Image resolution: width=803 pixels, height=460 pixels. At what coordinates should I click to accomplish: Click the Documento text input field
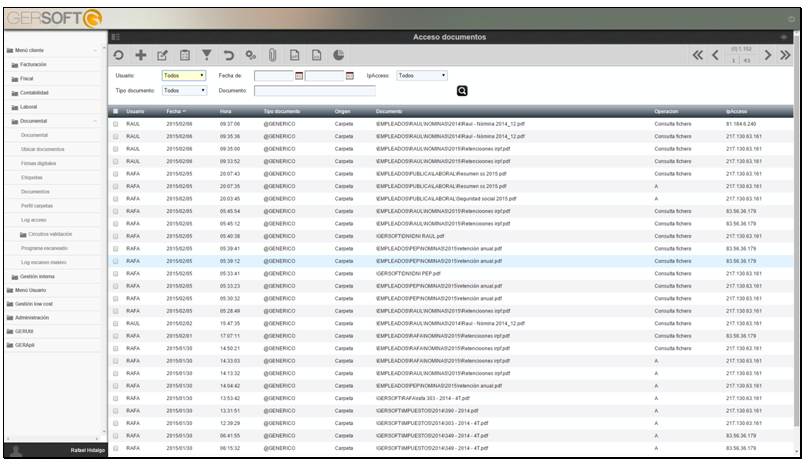tap(315, 91)
